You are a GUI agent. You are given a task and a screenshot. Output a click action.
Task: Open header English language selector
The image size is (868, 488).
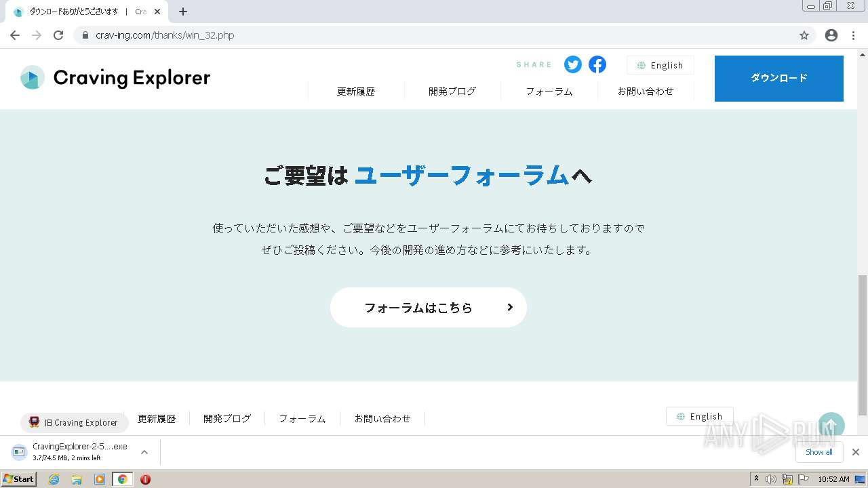click(660, 65)
